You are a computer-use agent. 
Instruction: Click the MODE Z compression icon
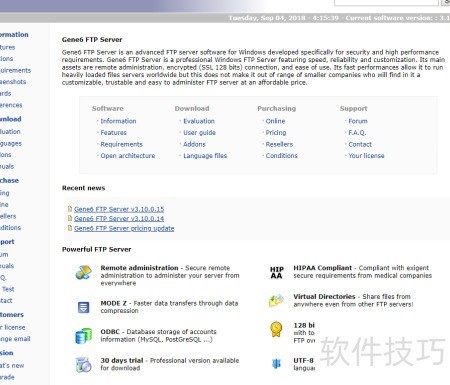point(83,307)
